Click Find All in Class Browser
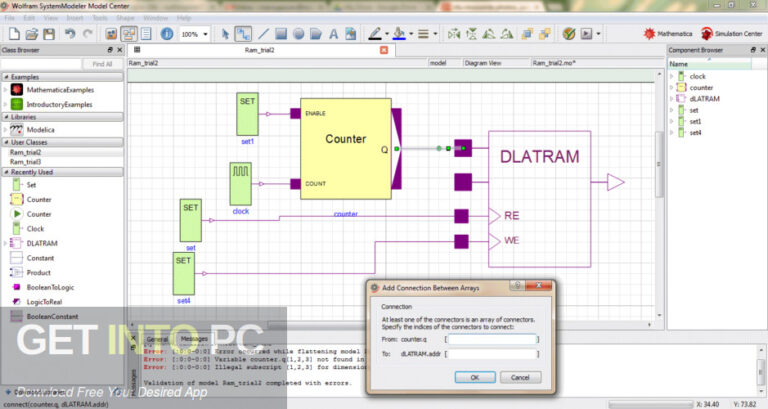Image resolution: width=768 pixels, height=409 pixels. [102, 64]
